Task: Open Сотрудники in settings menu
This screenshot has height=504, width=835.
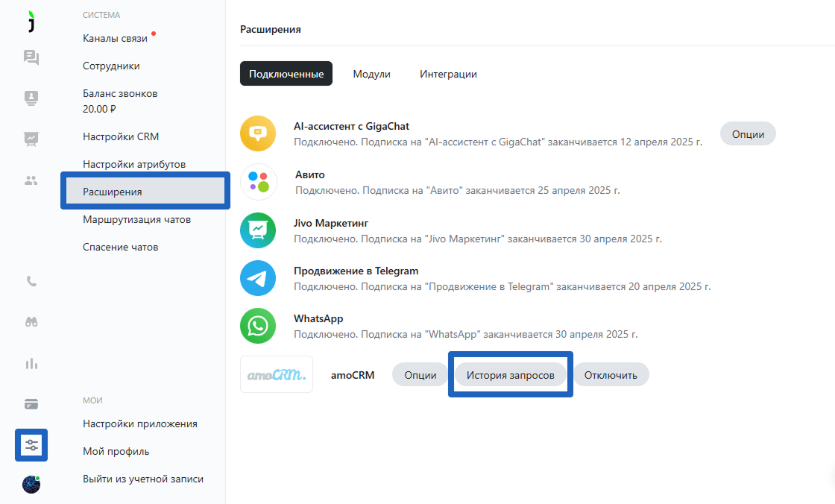Action: click(x=111, y=66)
